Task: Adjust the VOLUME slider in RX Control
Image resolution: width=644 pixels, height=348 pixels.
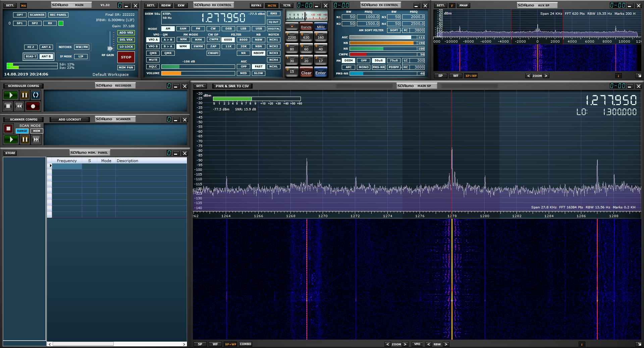Action: [x=198, y=73]
